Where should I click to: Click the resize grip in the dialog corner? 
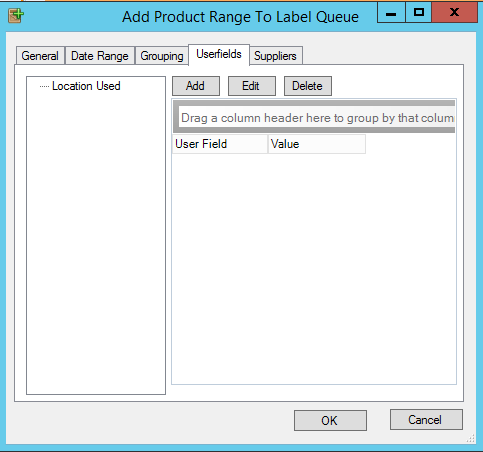point(471,439)
